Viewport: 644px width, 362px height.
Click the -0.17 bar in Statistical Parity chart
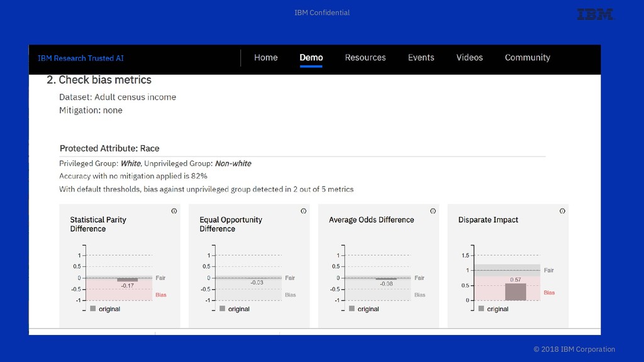click(127, 280)
